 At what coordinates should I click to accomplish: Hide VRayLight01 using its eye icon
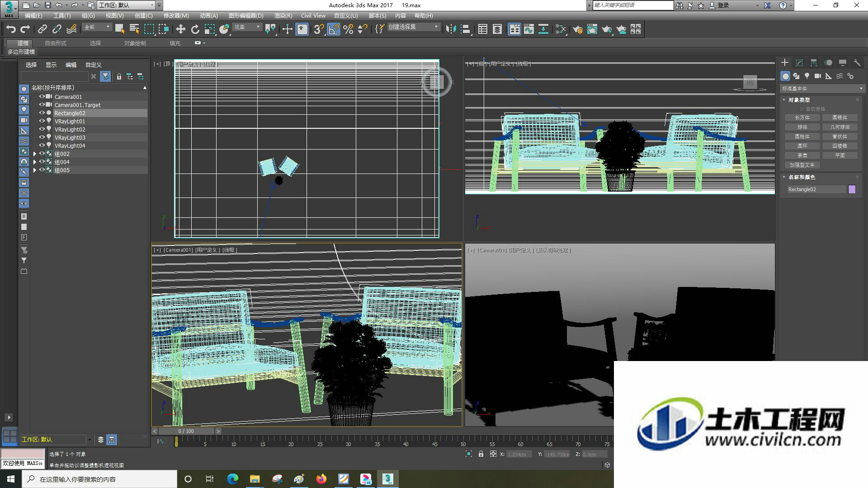42,121
